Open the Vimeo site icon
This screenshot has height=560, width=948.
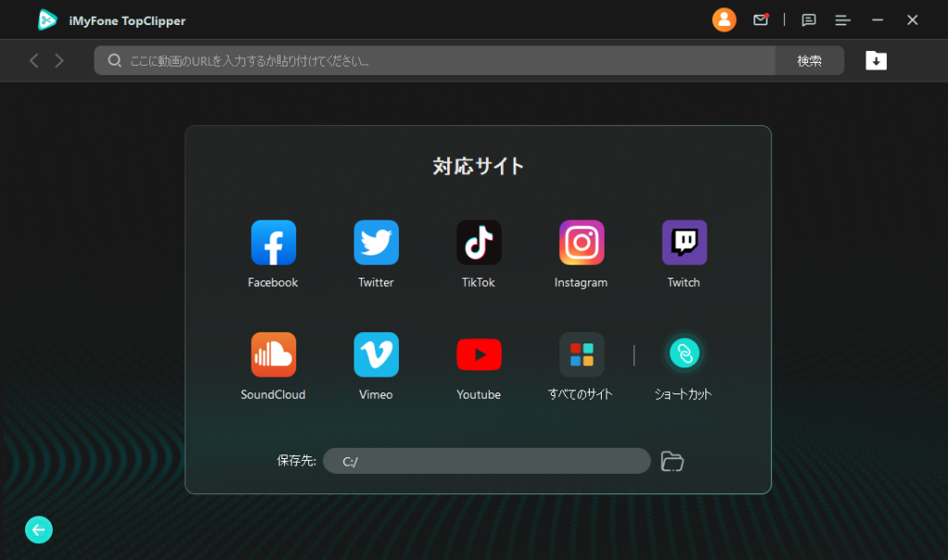pos(376,355)
